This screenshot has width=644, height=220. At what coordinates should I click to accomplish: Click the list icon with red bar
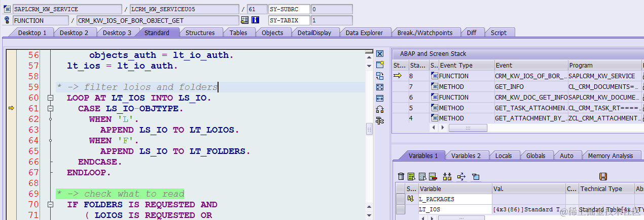point(433,176)
